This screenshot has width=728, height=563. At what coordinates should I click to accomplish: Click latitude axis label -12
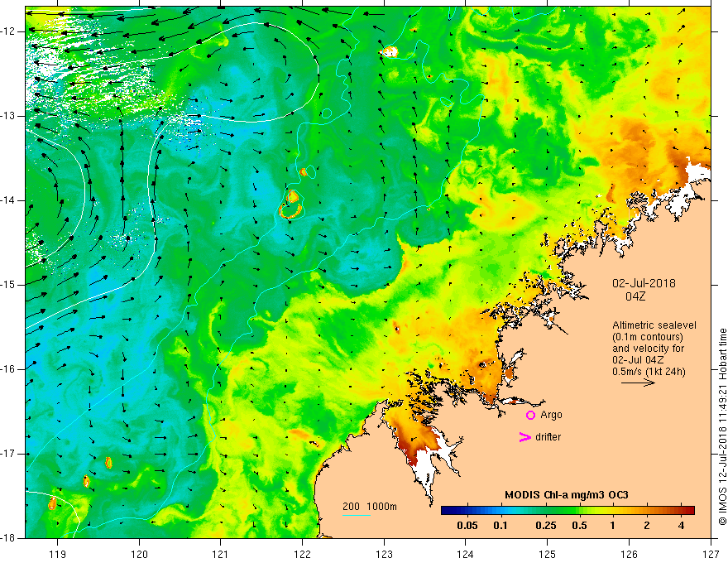point(9,31)
